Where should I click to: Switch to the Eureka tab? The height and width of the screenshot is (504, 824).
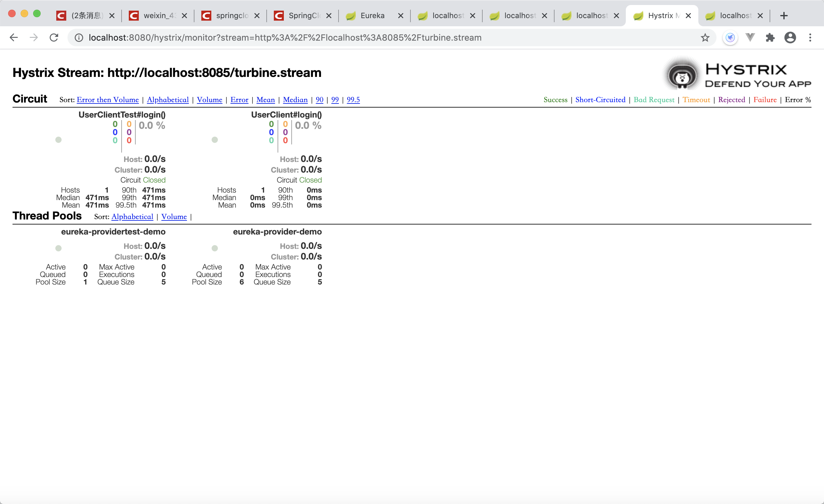[372, 15]
